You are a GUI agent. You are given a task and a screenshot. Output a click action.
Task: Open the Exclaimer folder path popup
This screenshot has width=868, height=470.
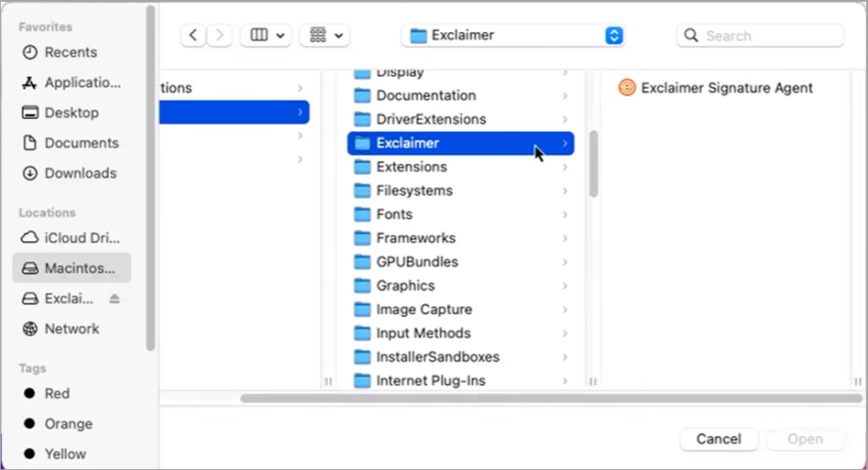[x=515, y=36]
